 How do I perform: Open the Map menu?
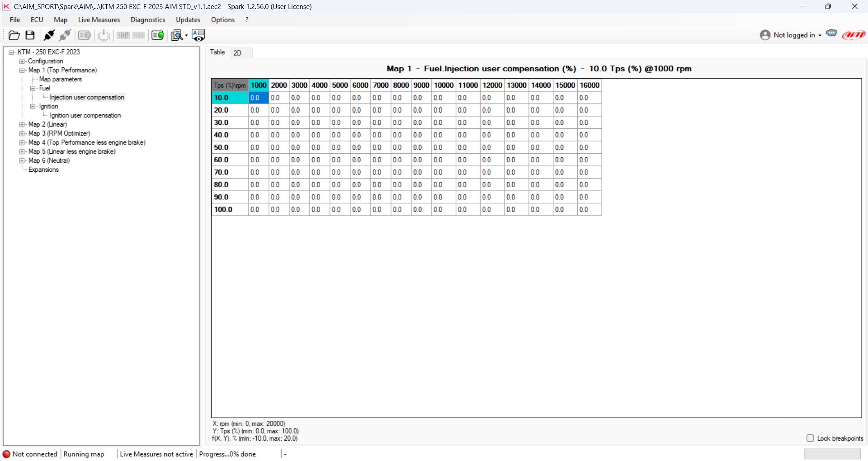61,20
